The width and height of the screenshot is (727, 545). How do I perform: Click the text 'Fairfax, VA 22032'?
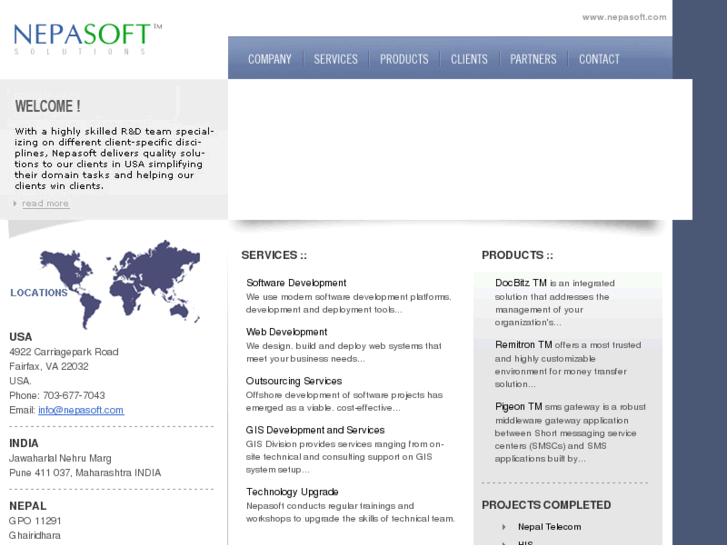(x=49, y=366)
